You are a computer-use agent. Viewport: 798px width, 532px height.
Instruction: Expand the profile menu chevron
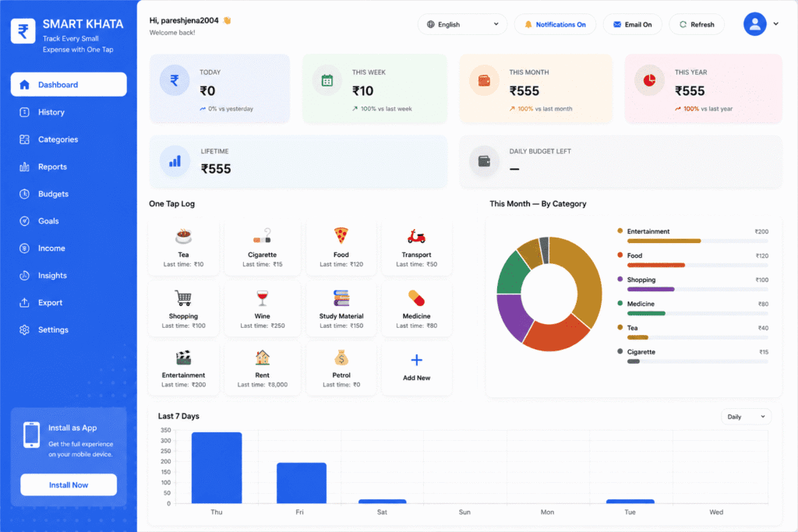point(775,24)
